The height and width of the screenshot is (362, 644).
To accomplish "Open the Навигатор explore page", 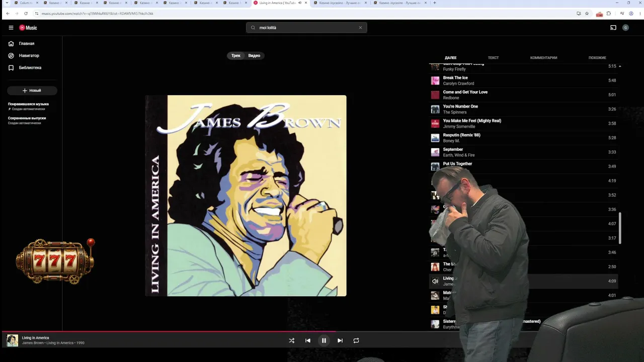I will 29,56.
